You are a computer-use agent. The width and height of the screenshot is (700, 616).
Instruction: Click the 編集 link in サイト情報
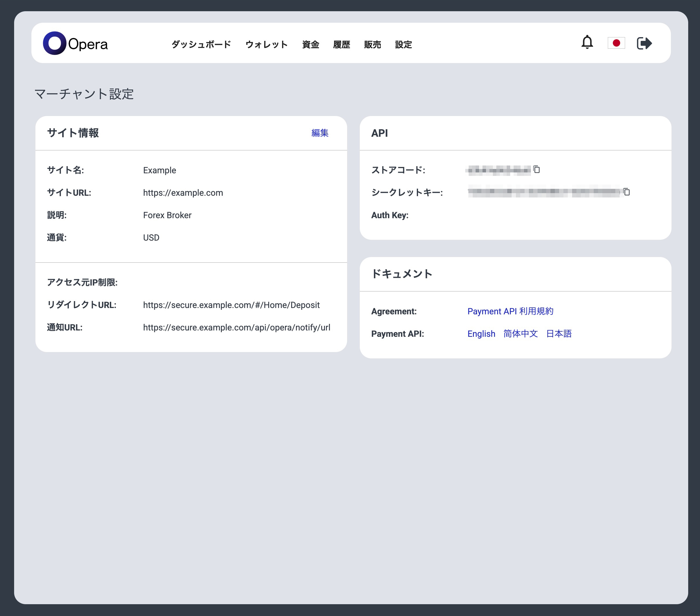pos(319,133)
